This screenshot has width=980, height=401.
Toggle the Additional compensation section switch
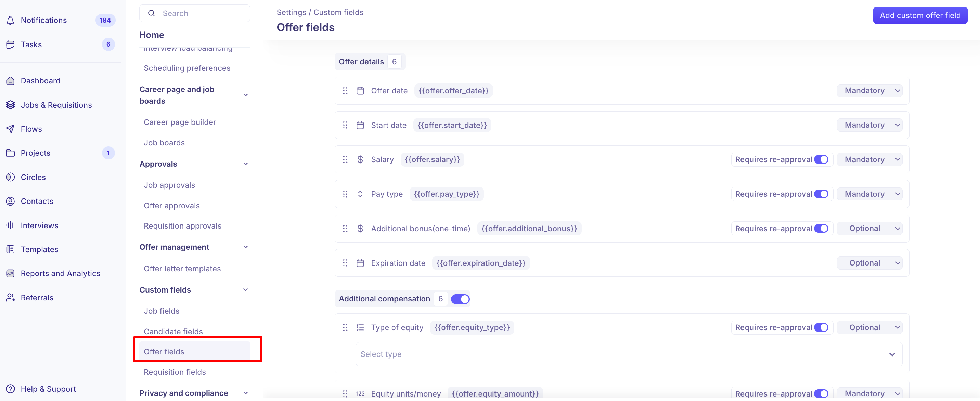(x=460, y=299)
